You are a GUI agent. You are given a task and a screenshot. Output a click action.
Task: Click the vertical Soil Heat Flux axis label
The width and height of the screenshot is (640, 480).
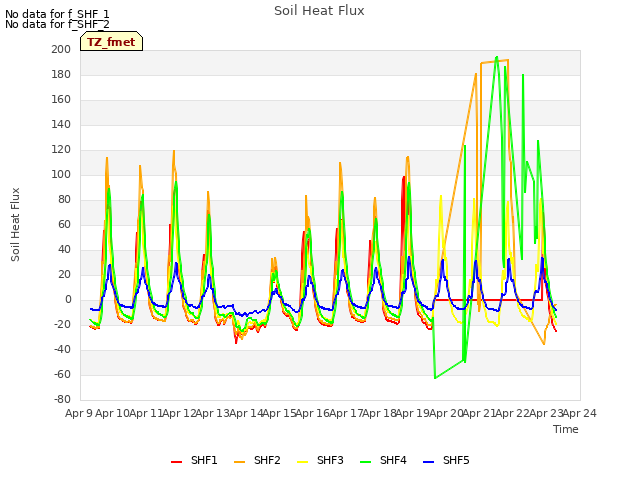tap(15, 224)
